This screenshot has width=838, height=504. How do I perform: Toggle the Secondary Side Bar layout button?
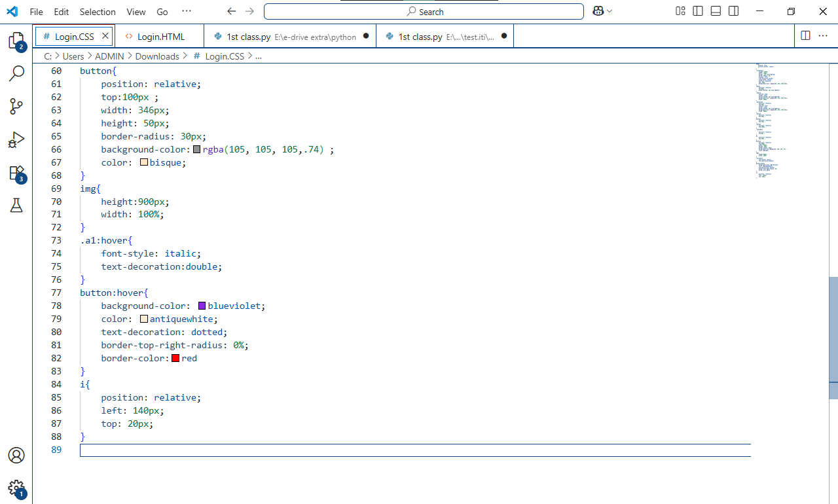733,11
